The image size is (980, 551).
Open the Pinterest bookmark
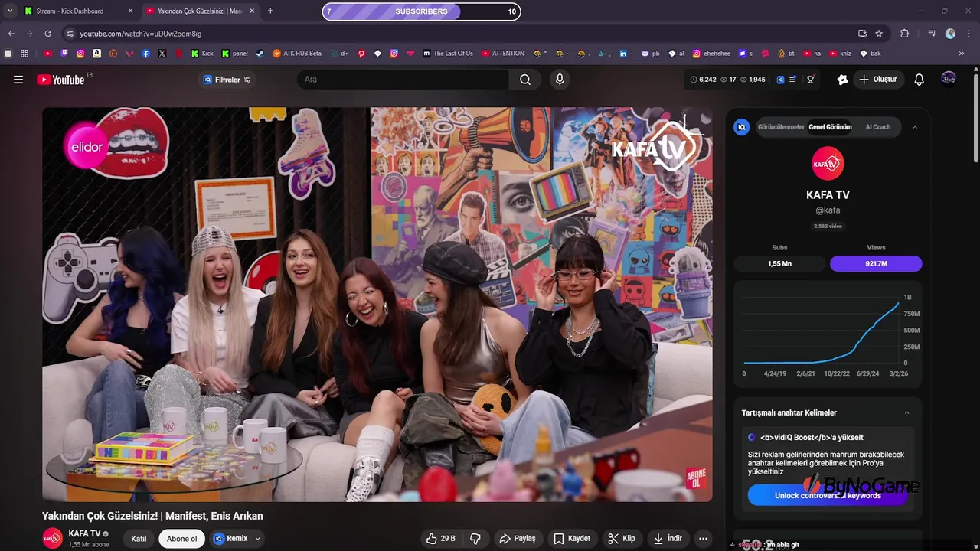tap(361, 54)
